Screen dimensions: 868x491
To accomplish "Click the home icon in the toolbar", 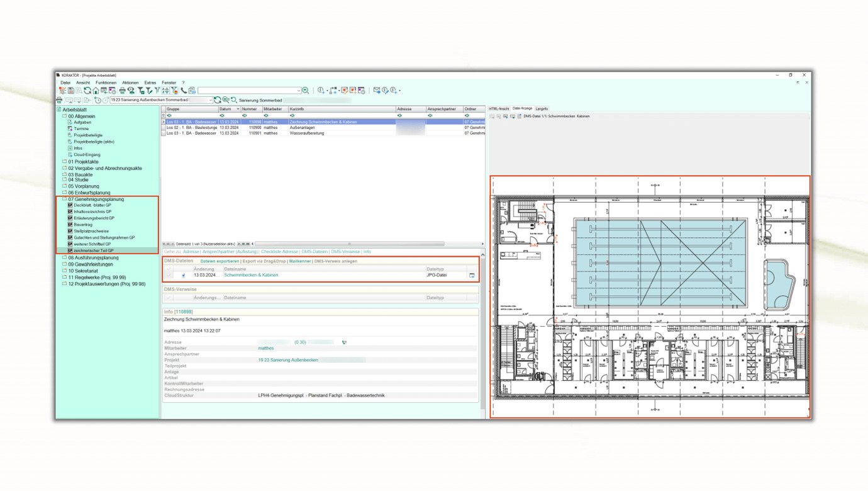I will coord(96,91).
